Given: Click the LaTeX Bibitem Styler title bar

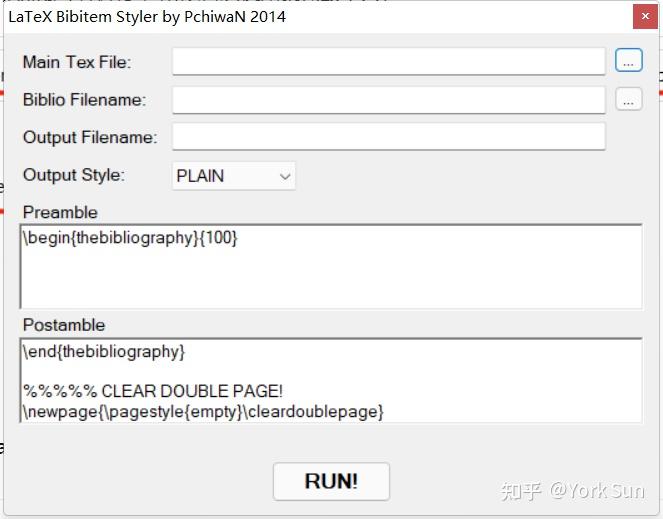Looking at the screenshot, I should pos(317,17).
